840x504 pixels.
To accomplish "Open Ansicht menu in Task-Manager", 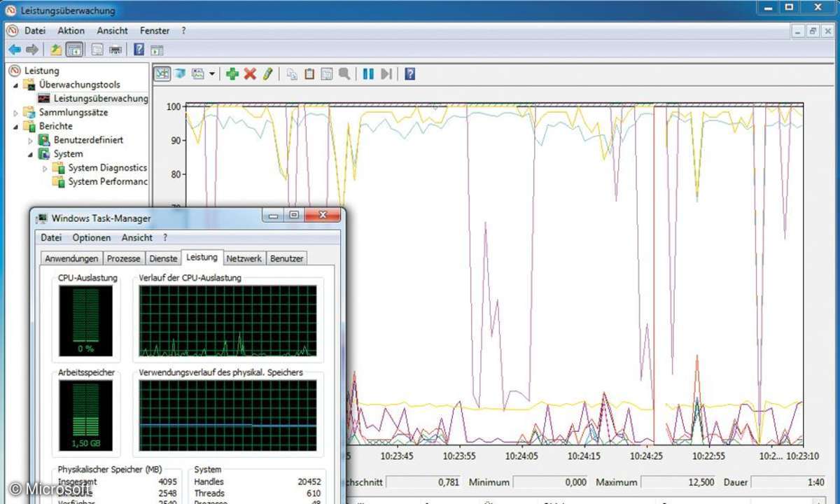I will click(x=137, y=237).
